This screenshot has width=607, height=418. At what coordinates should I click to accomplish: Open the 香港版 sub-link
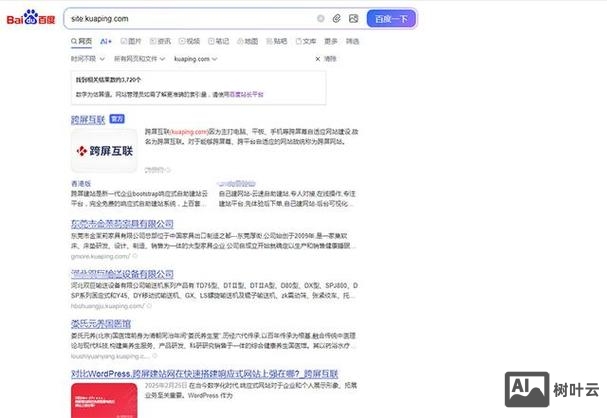81,183
